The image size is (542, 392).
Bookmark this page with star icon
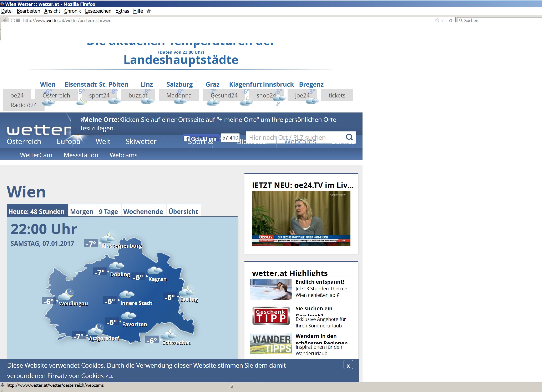coord(437,21)
